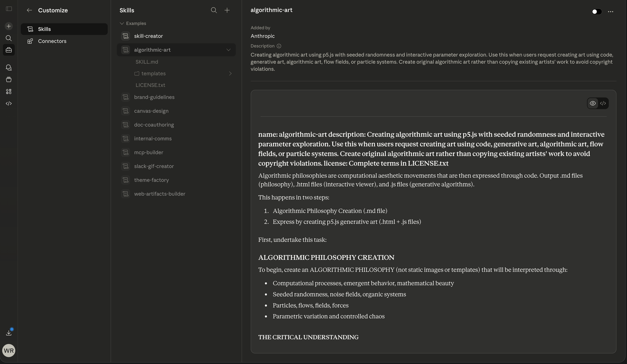Select the Skills menu item
Image resolution: width=627 pixels, height=364 pixels.
click(x=44, y=29)
